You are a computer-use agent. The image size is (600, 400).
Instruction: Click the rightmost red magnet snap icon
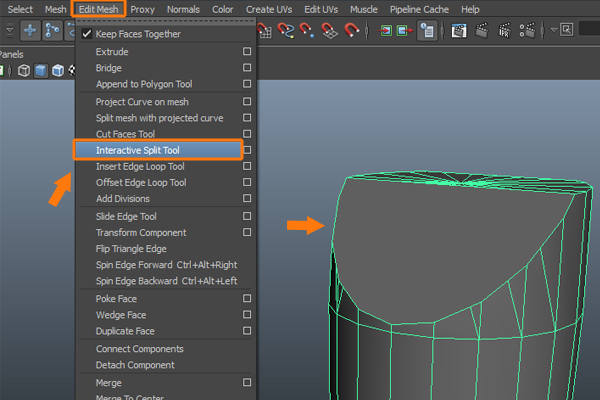pyautogui.click(x=353, y=30)
